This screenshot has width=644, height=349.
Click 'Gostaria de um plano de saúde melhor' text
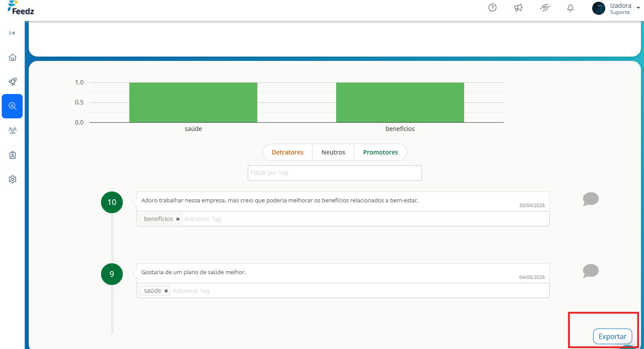point(194,272)
